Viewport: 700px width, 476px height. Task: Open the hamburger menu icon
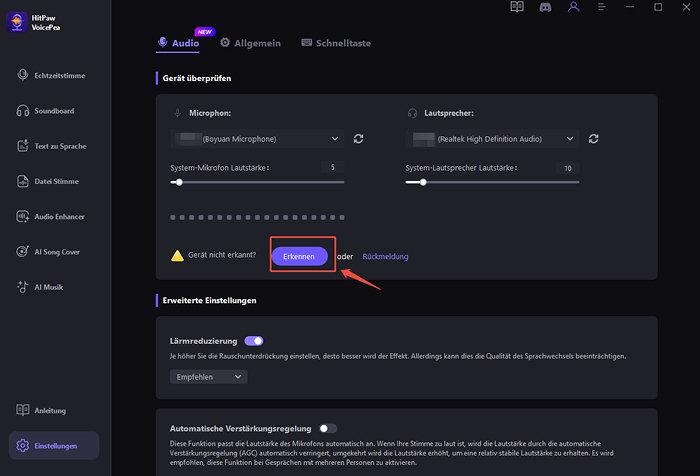(x=601, y=7)
